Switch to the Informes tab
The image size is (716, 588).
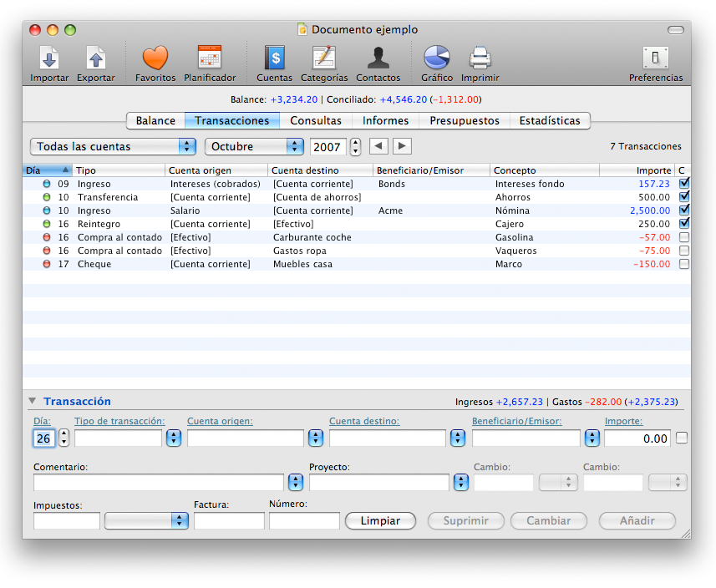(x=385, y=120)
